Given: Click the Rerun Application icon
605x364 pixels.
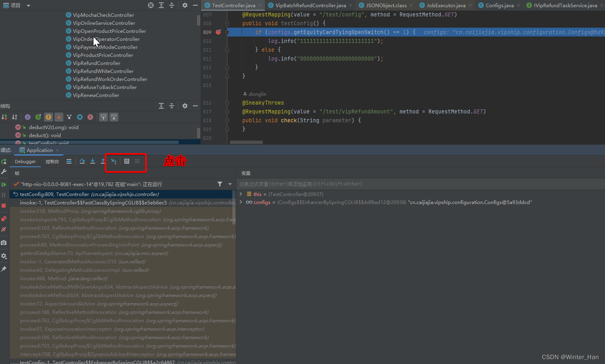Looking at the screenshot, I should pos(4,162).
